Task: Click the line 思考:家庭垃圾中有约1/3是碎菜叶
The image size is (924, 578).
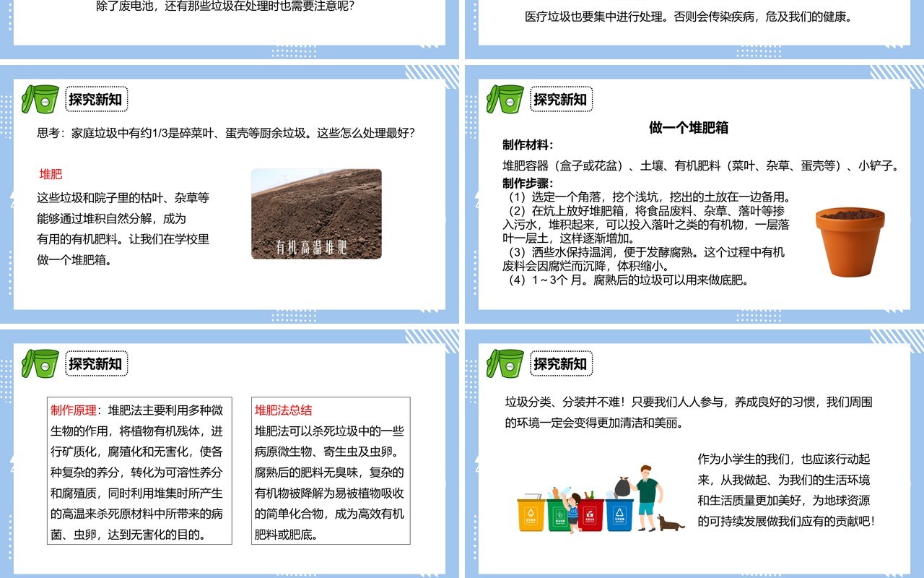Action: (226, 134)
